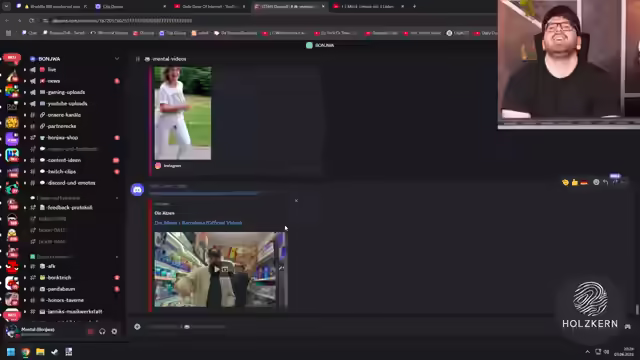React with the first yellow emoji
Viewport: 640px width, 360px height.
(x=565, y=182)
